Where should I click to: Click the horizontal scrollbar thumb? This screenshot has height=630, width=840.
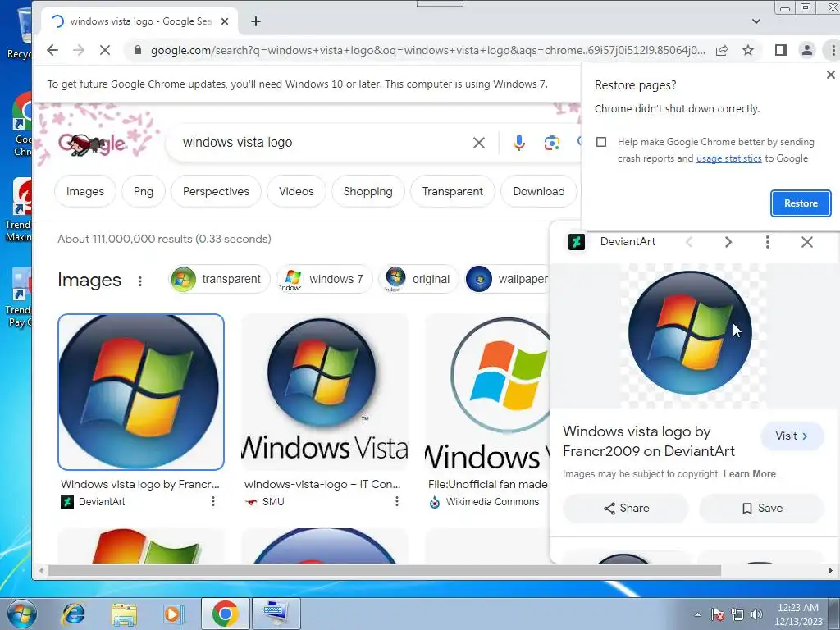tap(385, 571)
